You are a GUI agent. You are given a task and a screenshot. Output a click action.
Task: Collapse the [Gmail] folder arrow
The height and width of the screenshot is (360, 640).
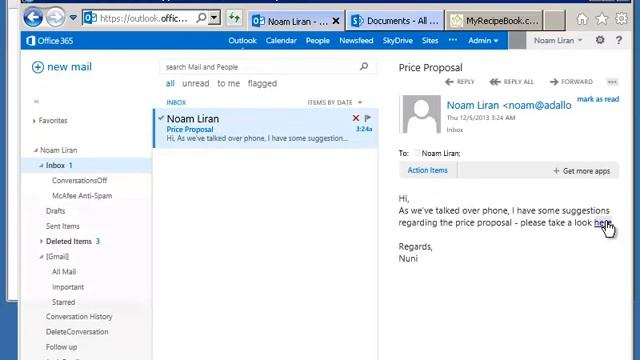click(x=41, y=257)
